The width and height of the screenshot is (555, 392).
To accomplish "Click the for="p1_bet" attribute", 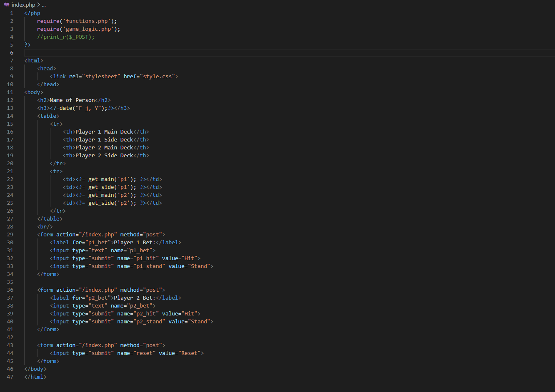I will pos(92,242).
